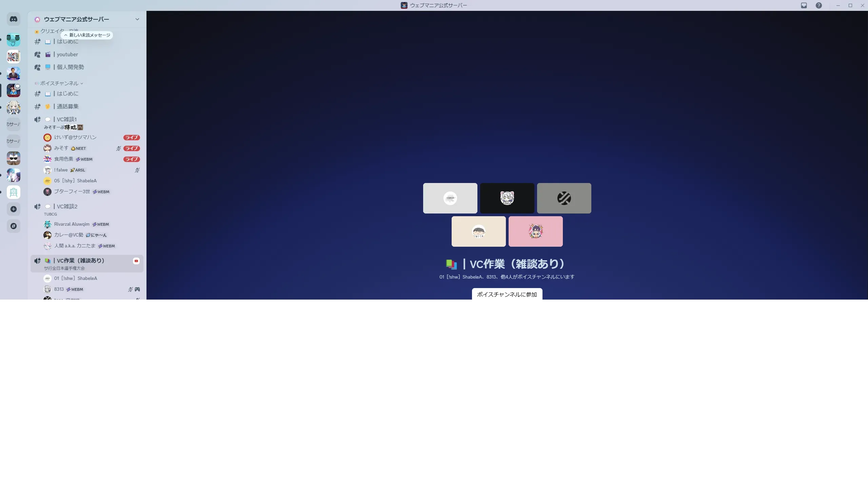
Task: Open the Explore Discoverable Servers compass icon
Action: (14, 226)
